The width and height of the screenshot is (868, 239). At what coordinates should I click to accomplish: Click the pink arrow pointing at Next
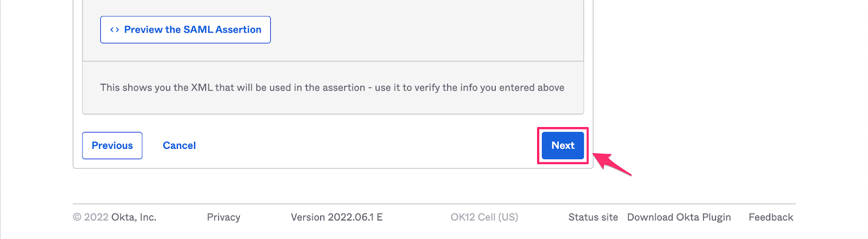[x=612, y=163]
